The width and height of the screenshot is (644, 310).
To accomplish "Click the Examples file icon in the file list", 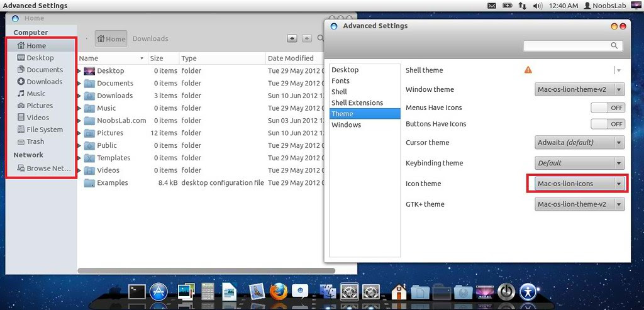I will coord(89,183).
